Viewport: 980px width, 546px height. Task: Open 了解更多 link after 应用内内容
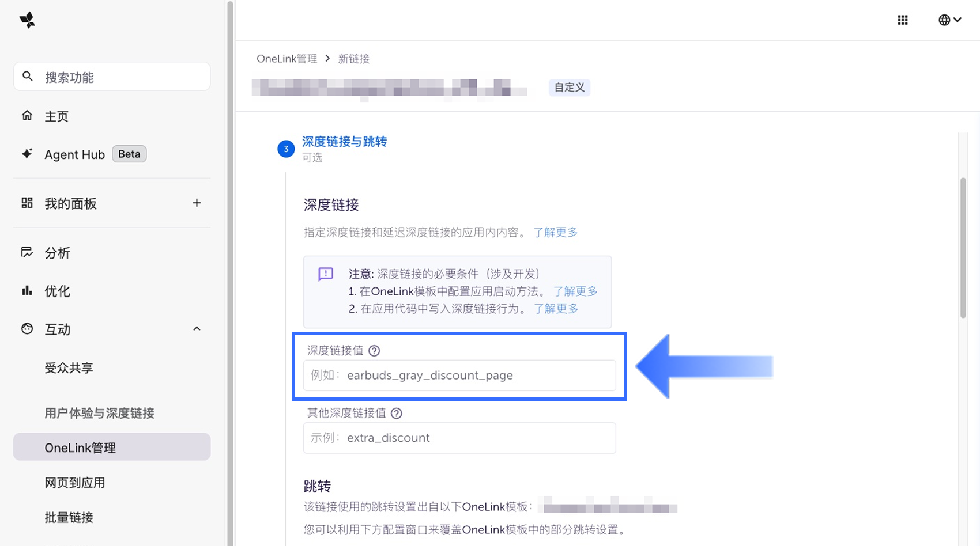coord(556,232)
